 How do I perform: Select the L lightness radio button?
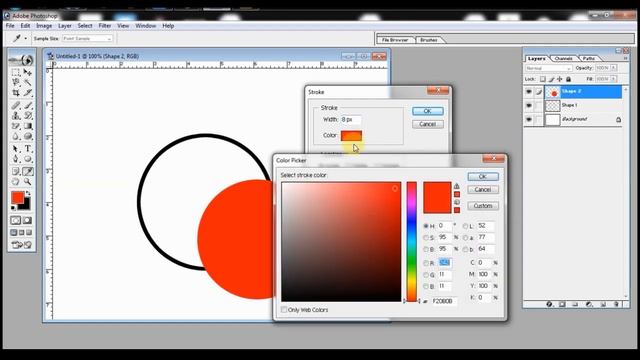click(465, 226)
